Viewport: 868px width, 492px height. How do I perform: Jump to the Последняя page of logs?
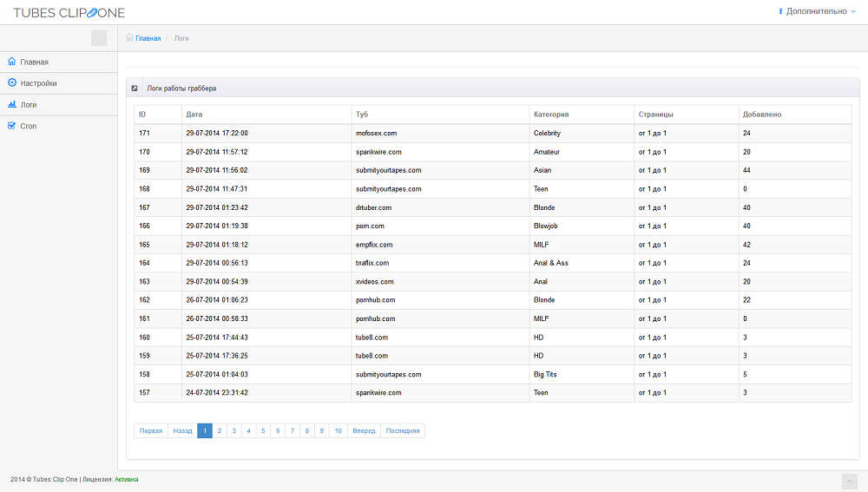tap(403, 430)
